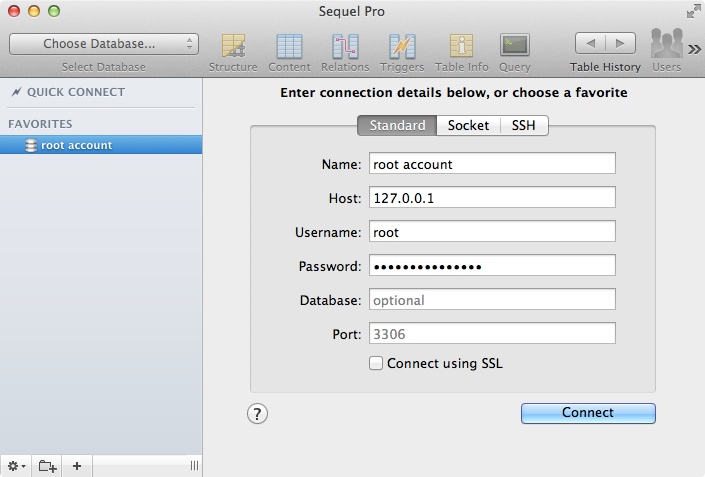The height and width of the screenshot is (477, 705).
Task: Click the Database input field
Action: pyautogui.click(x=492, y=299)
